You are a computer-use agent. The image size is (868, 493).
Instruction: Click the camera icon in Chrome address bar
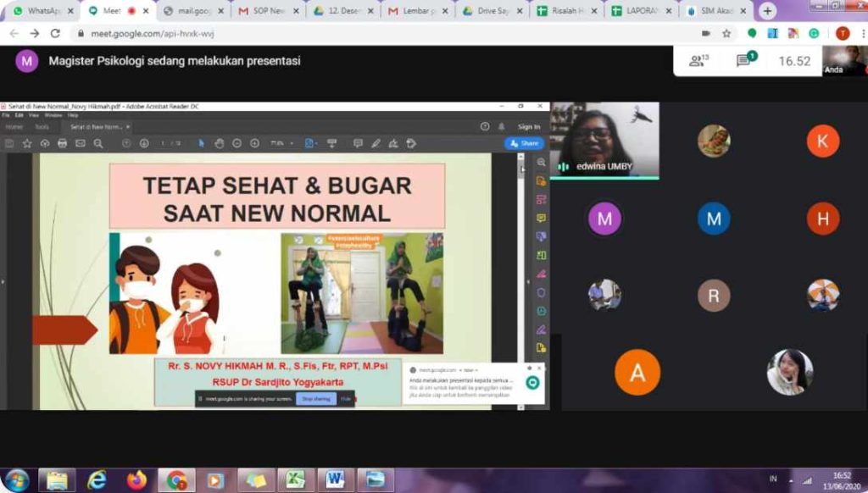[x=706, y=34]
